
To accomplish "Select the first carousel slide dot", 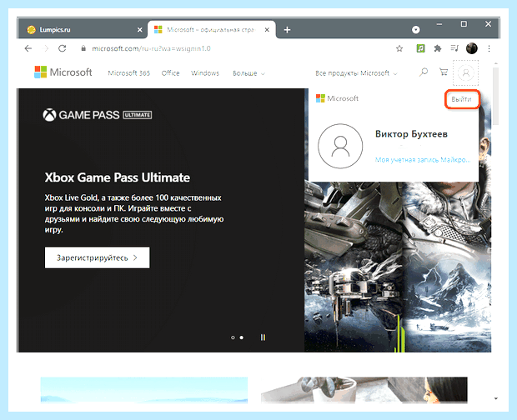I will tap(233, 337).
